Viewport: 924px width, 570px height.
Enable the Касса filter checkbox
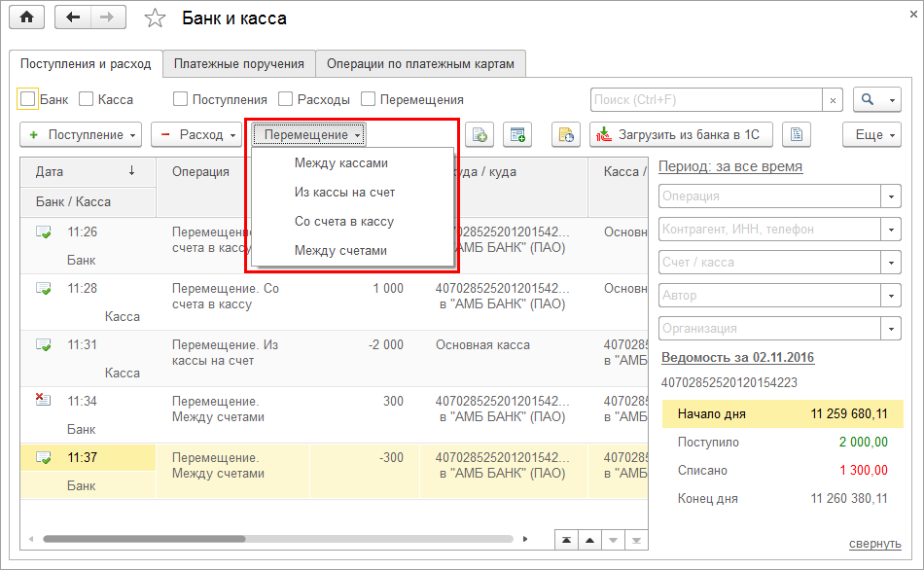pyautogui.click(x=86, y=99)
